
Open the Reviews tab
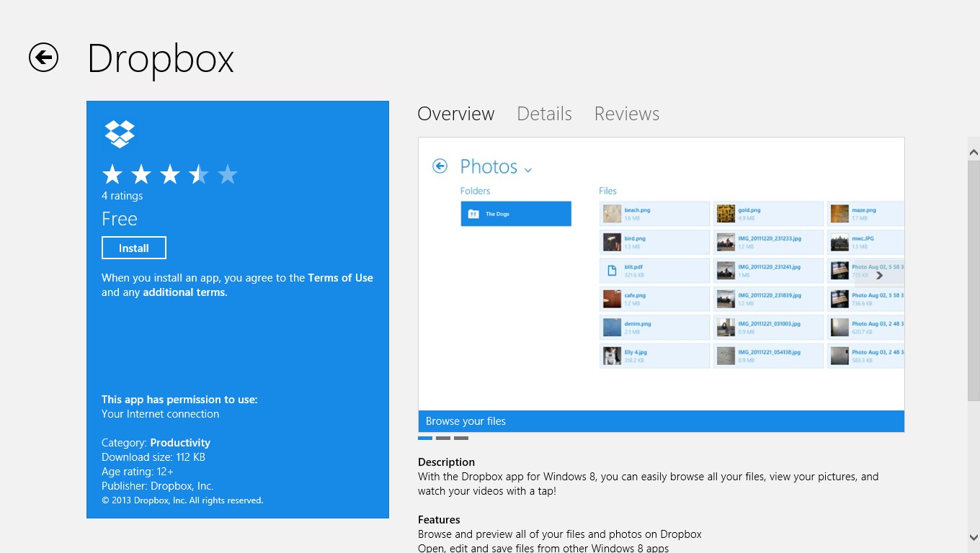click(x=626, y=114)
